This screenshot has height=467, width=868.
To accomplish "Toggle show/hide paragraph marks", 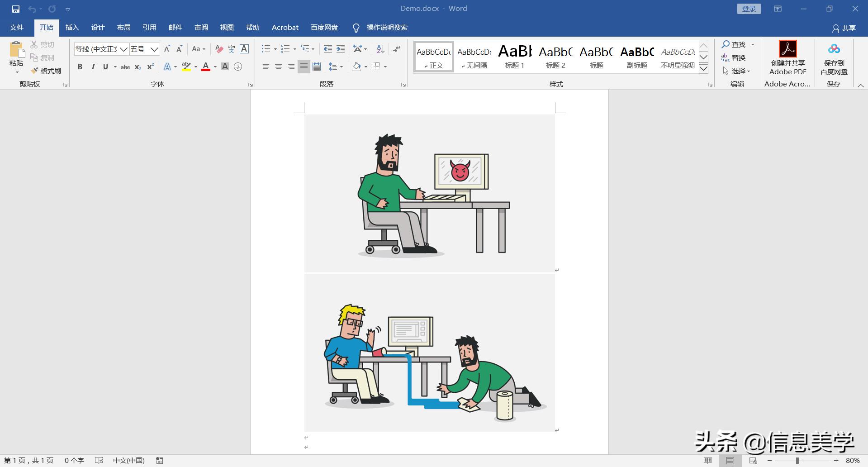I will (397, 49).
